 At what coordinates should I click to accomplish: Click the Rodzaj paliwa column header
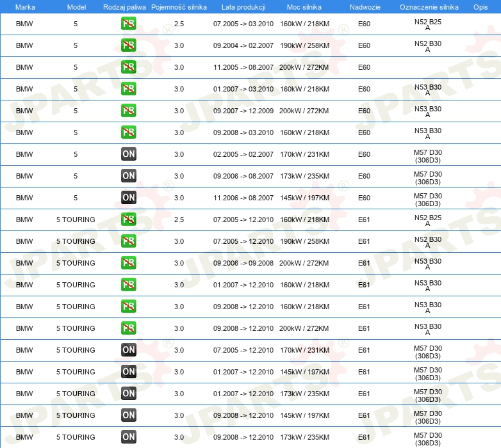point(124,7)
